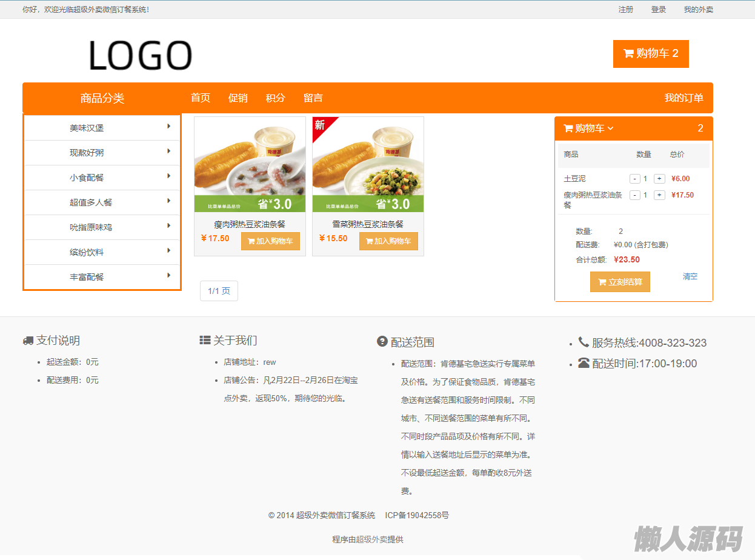The image size is (755, 560).
Task: Open the 积分 navigation item
Action: [x=276, y=98]
